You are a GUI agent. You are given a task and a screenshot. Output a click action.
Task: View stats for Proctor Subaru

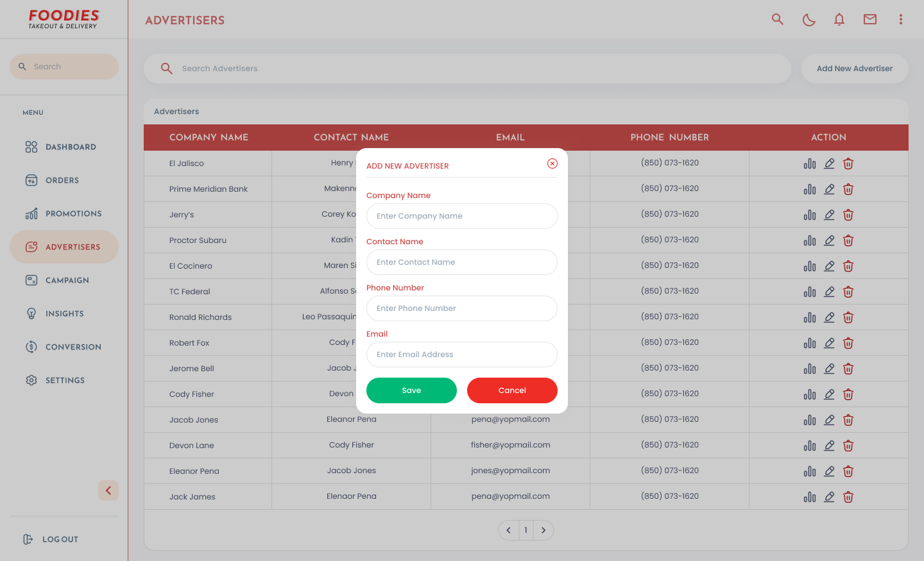pos(810,240)
